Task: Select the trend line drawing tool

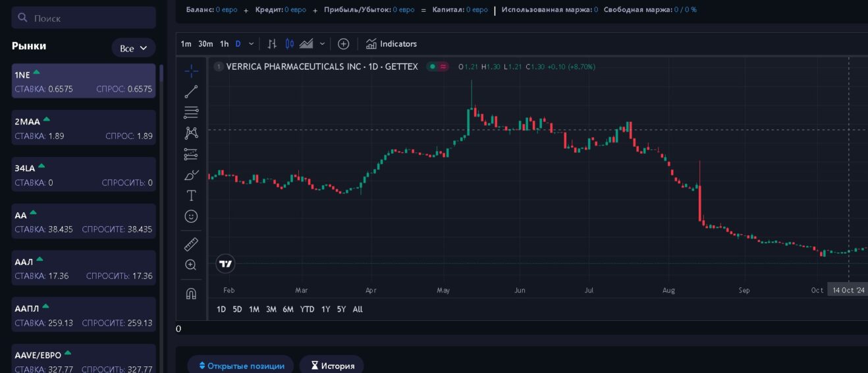Action: 191,92
